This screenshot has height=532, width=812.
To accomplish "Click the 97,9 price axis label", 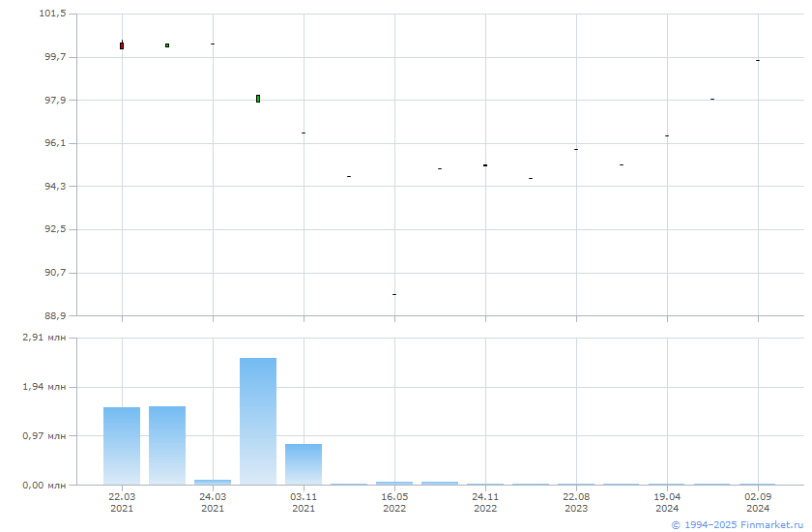I will [55, 100].
